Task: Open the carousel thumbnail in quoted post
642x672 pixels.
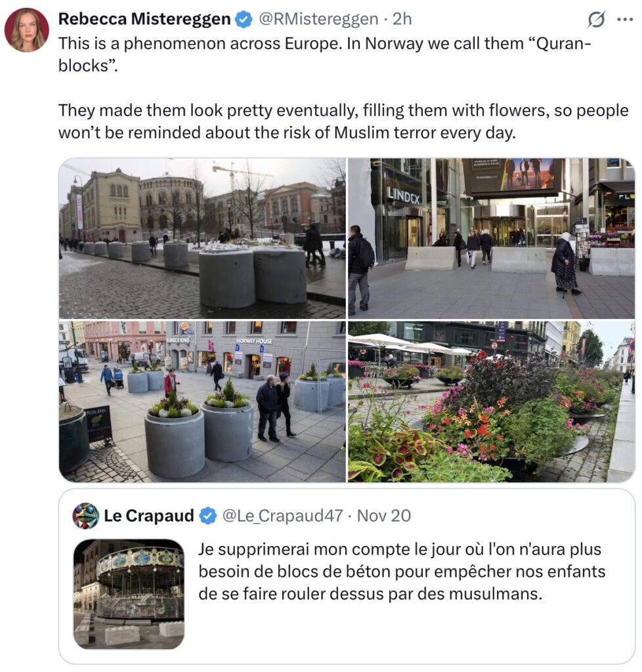Action: coord(129,594)
